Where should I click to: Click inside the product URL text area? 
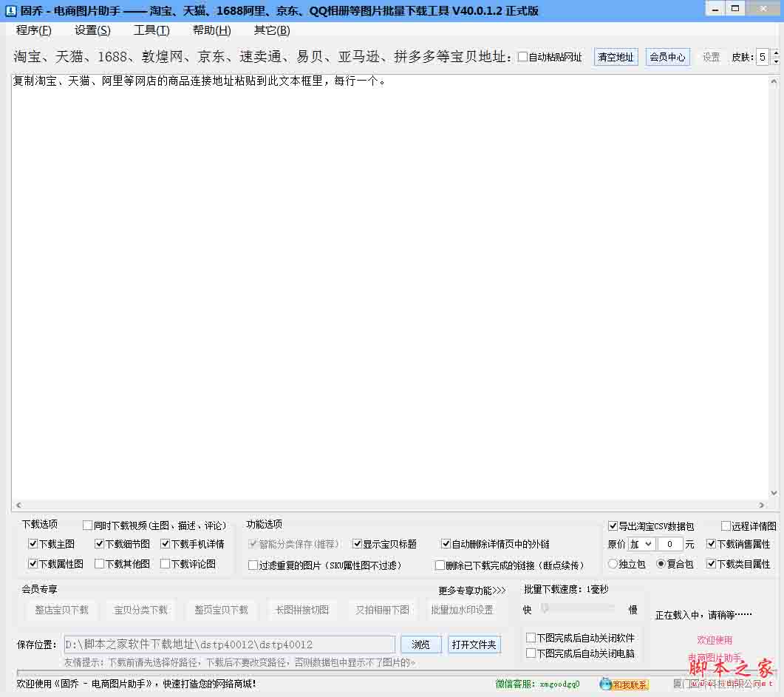[x=390, y=288]
